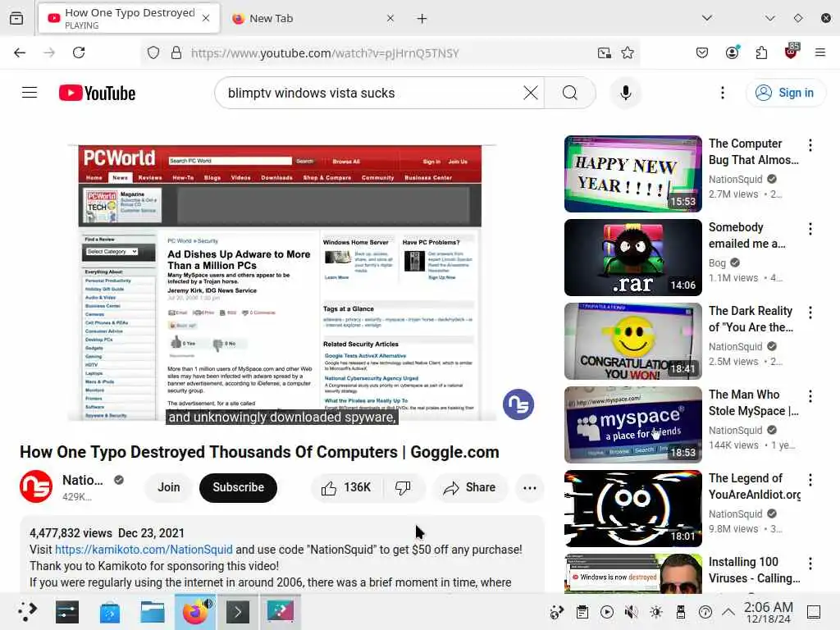Open clipboard manager in system tray
The width and height of the screenshot is (840, 630).
coord(582,612)
